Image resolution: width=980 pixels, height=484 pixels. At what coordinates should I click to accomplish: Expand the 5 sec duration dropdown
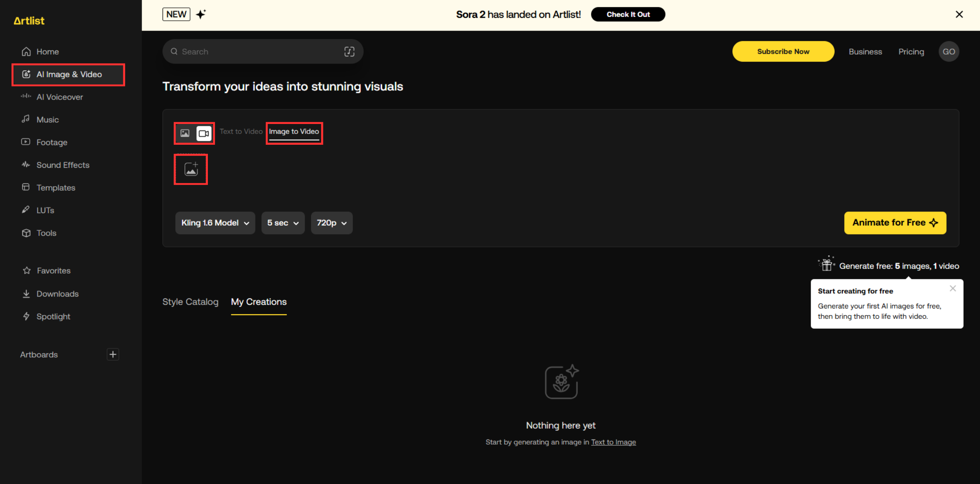coord(282,223)
